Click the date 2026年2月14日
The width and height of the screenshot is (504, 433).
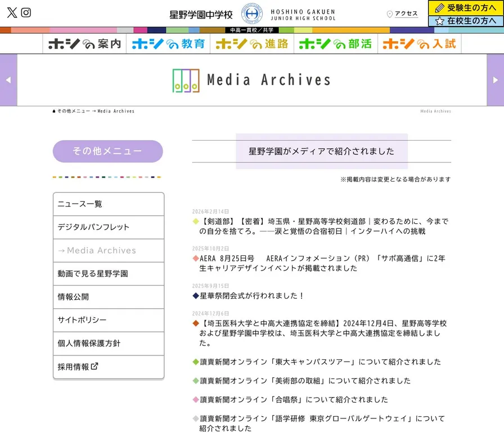[x=210, y=211]
